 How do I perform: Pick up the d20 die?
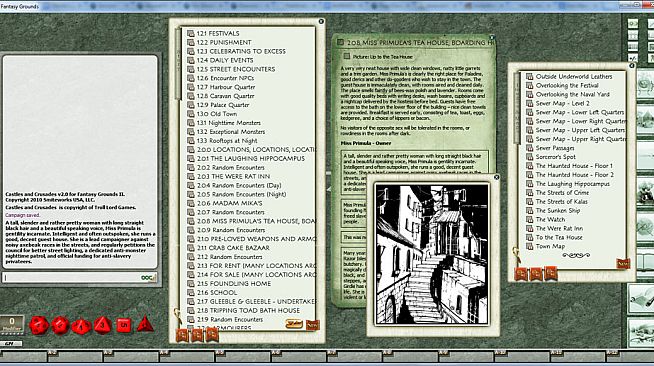click(x=39, y=325)
